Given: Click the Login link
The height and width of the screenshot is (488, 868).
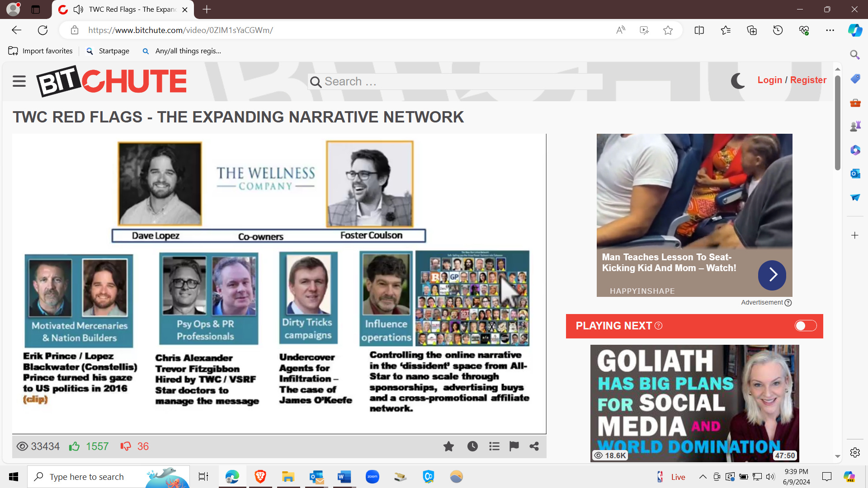Looking at the screenshot, I should 769,80.
